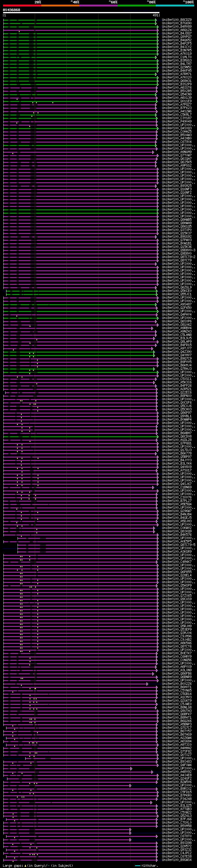Click the UniRef100_Q55JC1 label
Image resolution: width=197 pixels, height=868 pixels.
coord(177,294)
